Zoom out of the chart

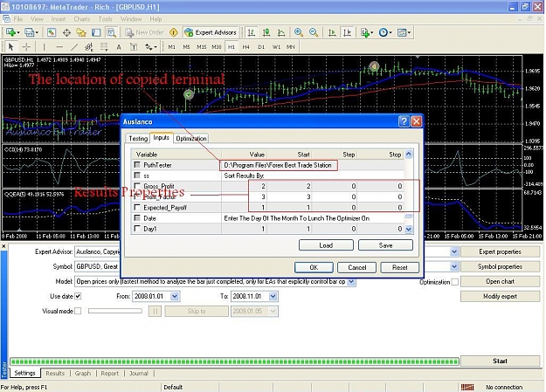[314, 32]
